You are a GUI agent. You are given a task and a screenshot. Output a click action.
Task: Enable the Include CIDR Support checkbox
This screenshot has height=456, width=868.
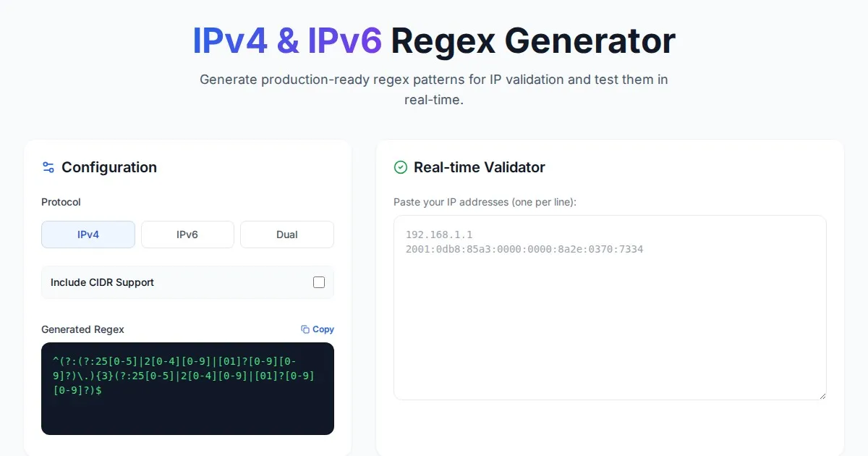coord(319,282)
